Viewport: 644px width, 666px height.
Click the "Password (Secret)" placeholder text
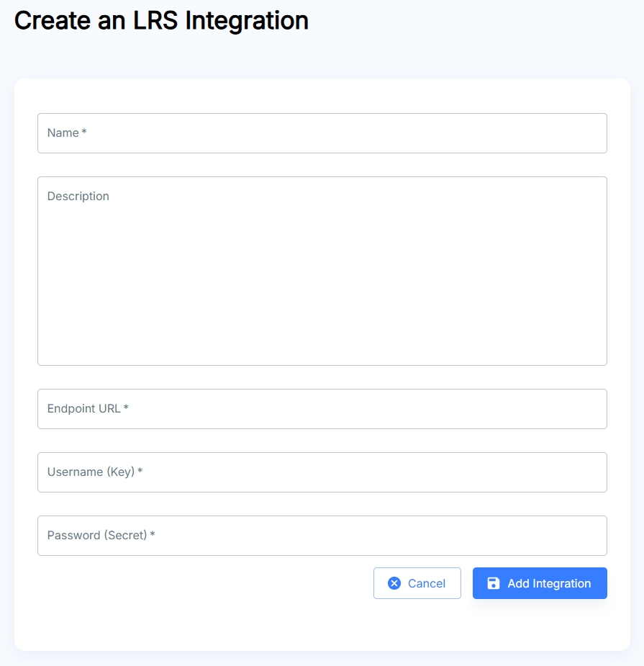click(97, 535)
